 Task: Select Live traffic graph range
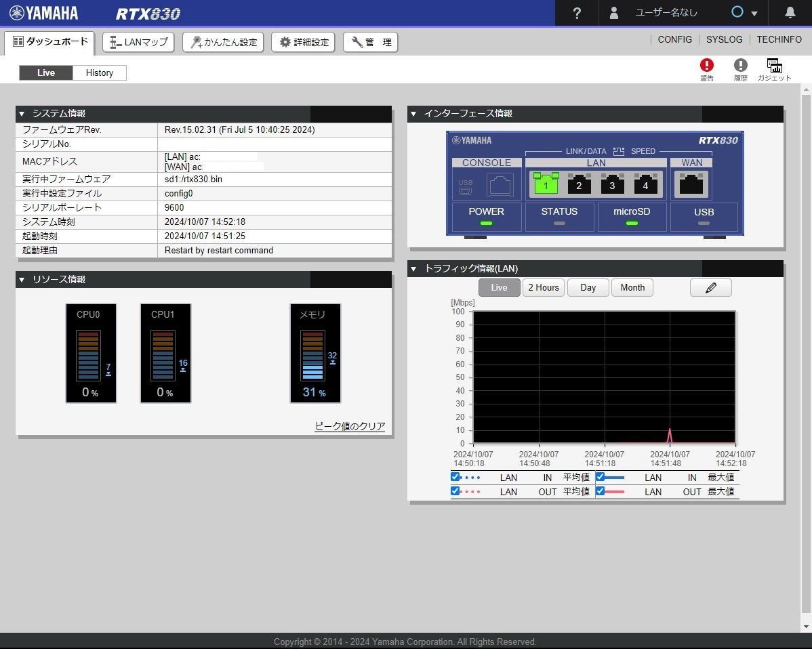(500, 288)
